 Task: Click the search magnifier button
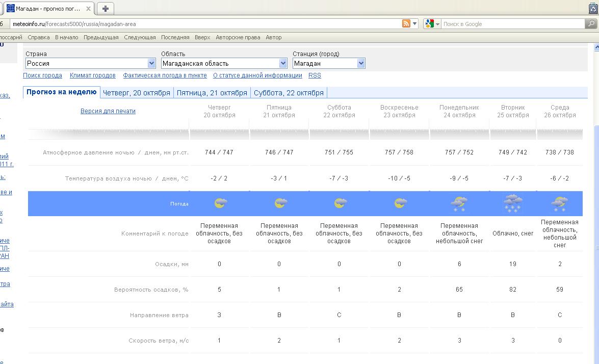591,24
